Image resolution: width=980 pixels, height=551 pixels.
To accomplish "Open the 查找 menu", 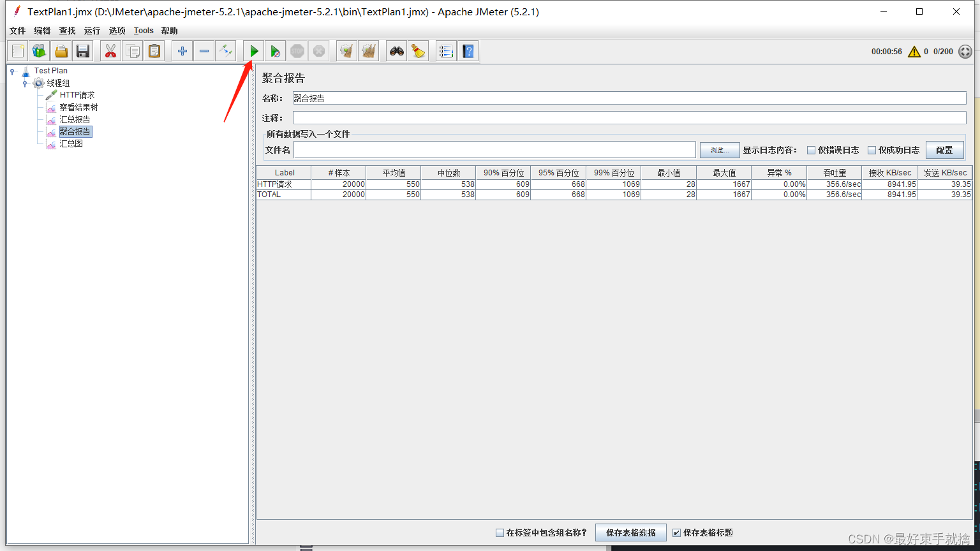I will (x=67, y=31).
